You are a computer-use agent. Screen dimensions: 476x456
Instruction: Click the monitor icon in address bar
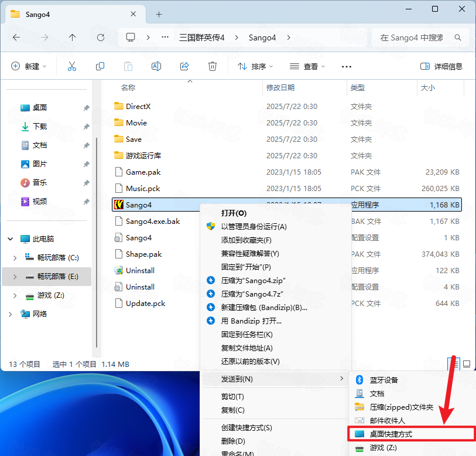coord(131,38)
